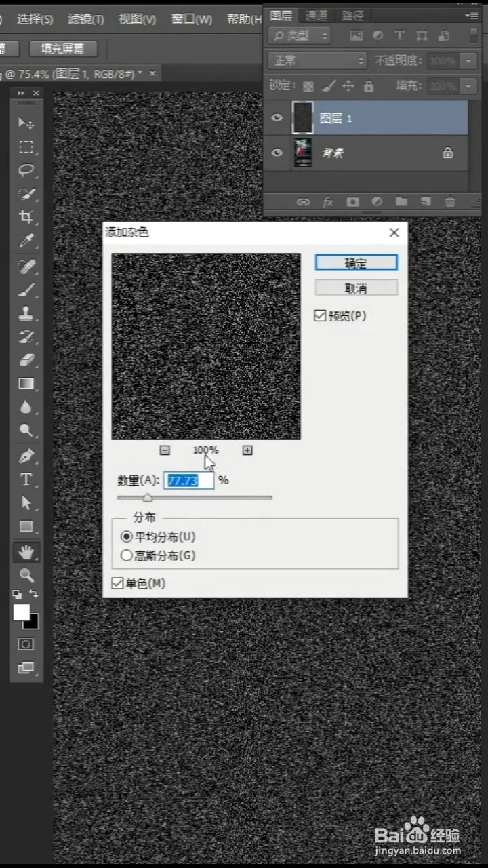488x868 pixels.
Task: Create new fill or adjustment layer
Action: pyautogui.click(x=378, y=201)
